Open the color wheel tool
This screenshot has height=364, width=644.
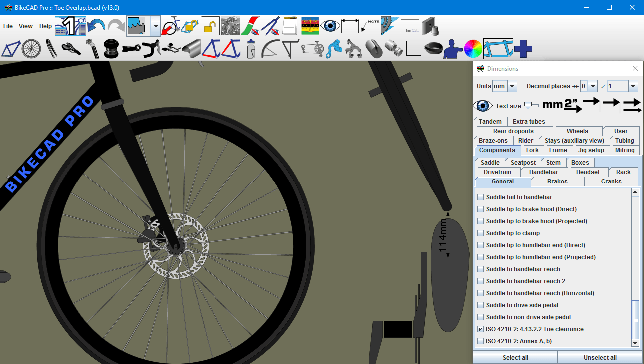pos(472,49)
